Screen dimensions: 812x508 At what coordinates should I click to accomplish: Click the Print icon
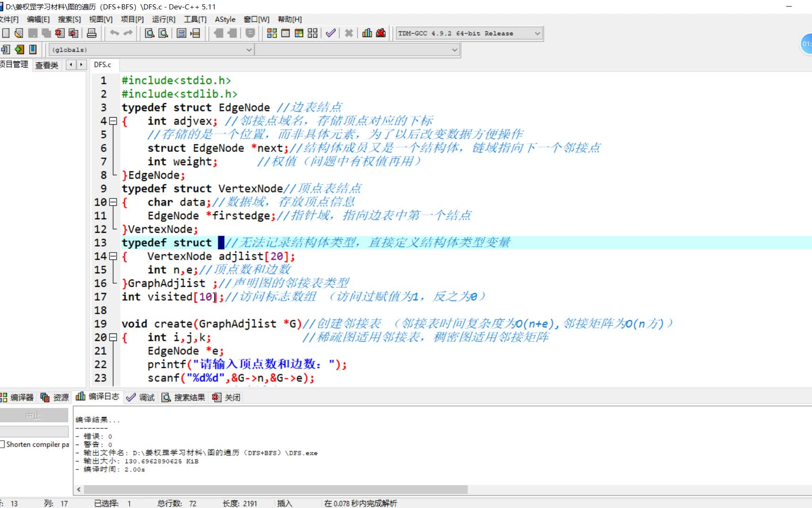tap(92, 33)
